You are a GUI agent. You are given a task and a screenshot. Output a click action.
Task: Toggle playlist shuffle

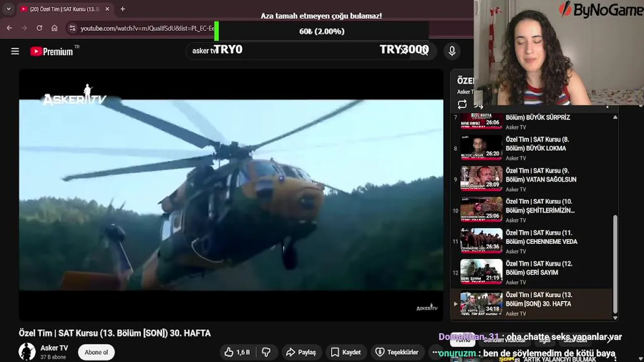pos(478,106)
